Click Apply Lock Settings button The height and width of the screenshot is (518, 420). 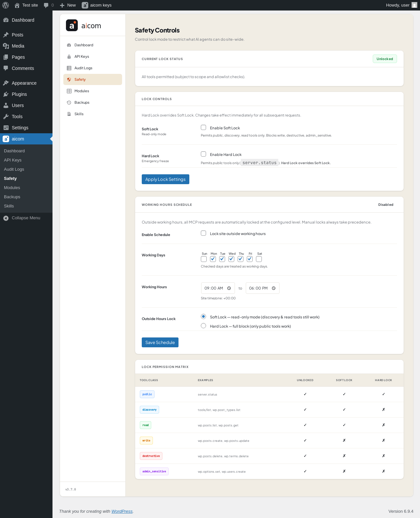(165, 179)
